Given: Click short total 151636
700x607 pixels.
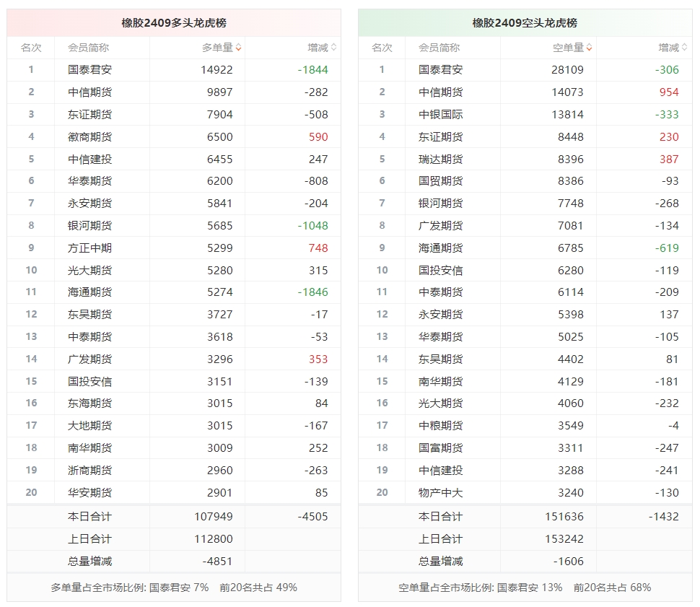Looking at the screenshot, I should coord(564,517).
